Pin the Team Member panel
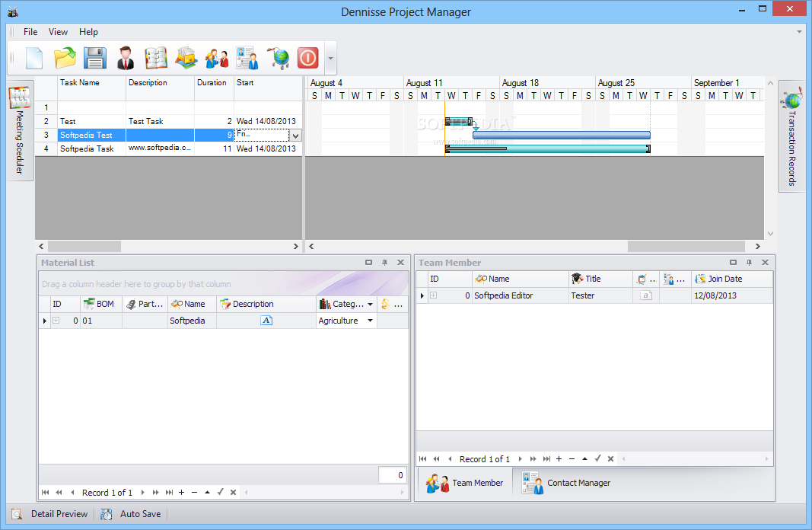 tap(749, 263)
